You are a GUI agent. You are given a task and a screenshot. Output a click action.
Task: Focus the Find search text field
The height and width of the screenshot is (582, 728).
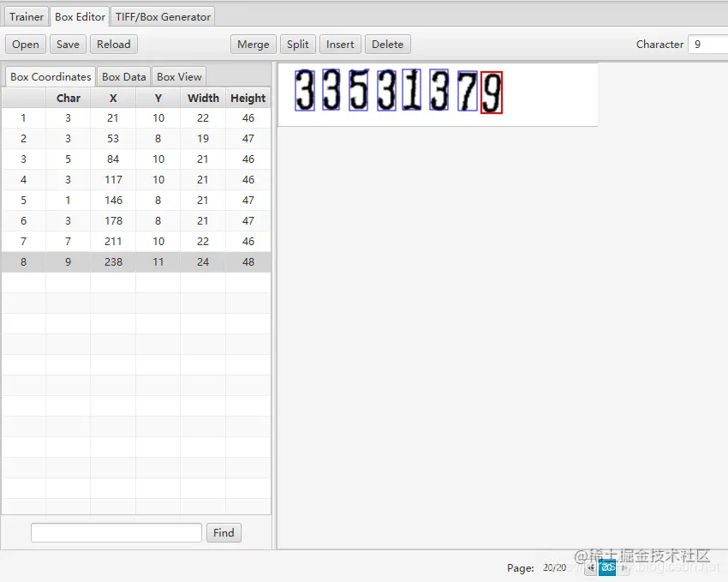click(116, 533)
